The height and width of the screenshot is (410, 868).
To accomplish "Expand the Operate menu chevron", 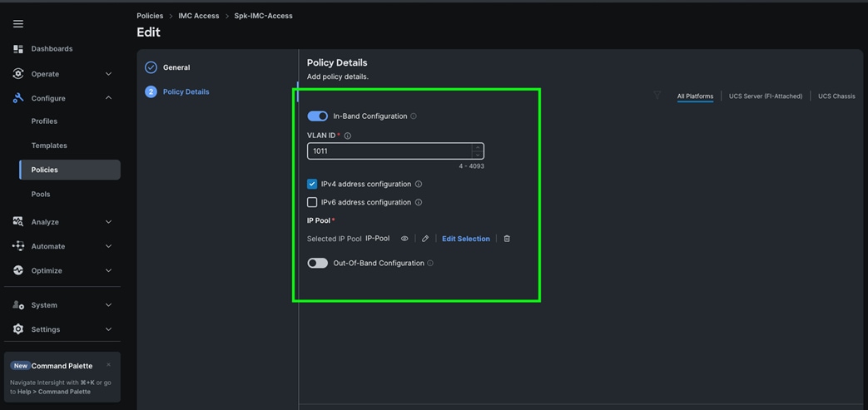I will click(x=108, y=73).
